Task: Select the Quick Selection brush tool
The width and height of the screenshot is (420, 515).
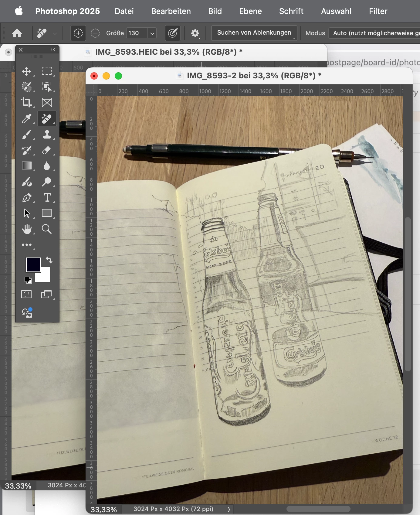Action: point(26,87)
